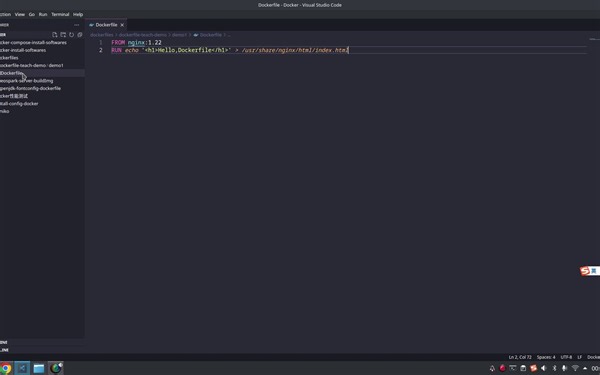
Task: Click the UTF-8 encoding status
Action: coord(566,357)
